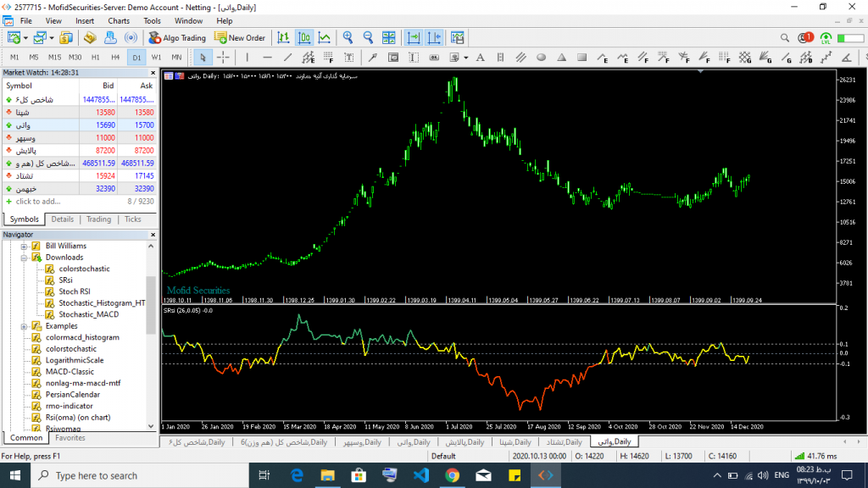868x488 pixels.
Task: Select the PersianCalendar indicator
Action: pos(73,395)
